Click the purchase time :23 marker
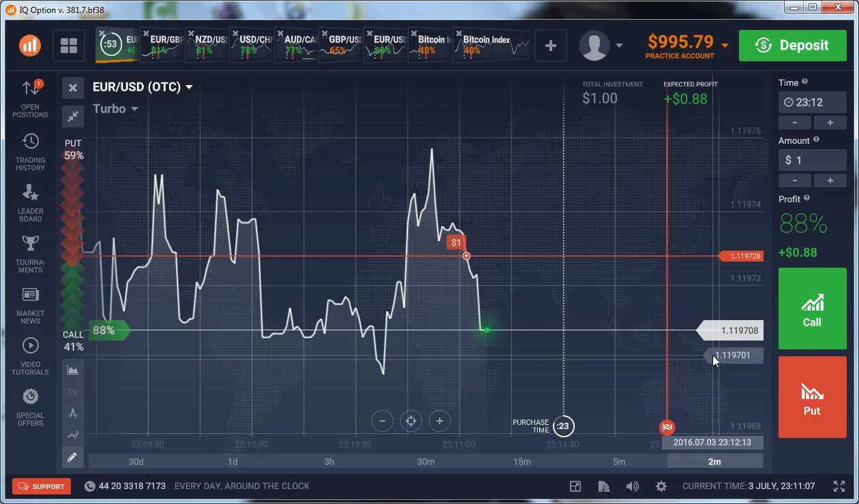The height and width of the screenshot is (504, 859). [563, 426]
